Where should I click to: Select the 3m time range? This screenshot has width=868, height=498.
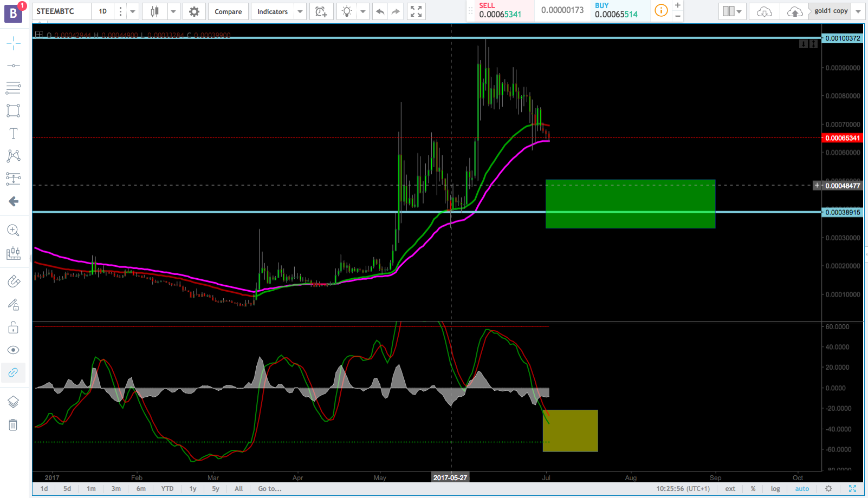(x=116, y=489)
